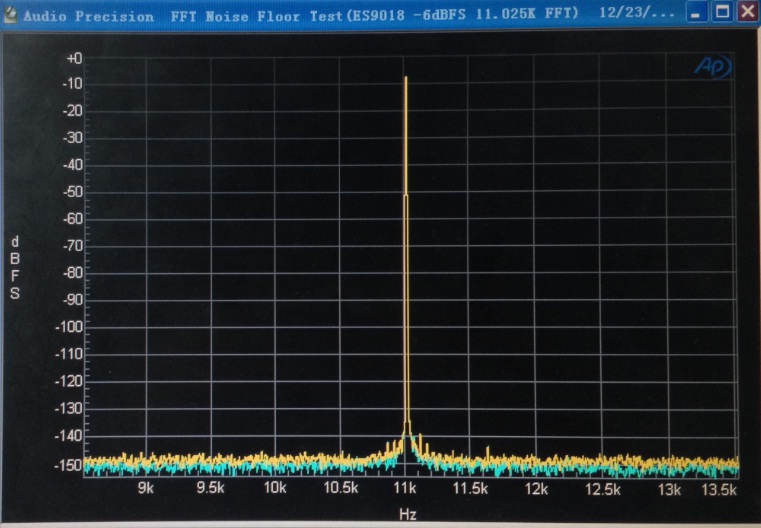Click the AP logo in graph corner

pos(712,66)
